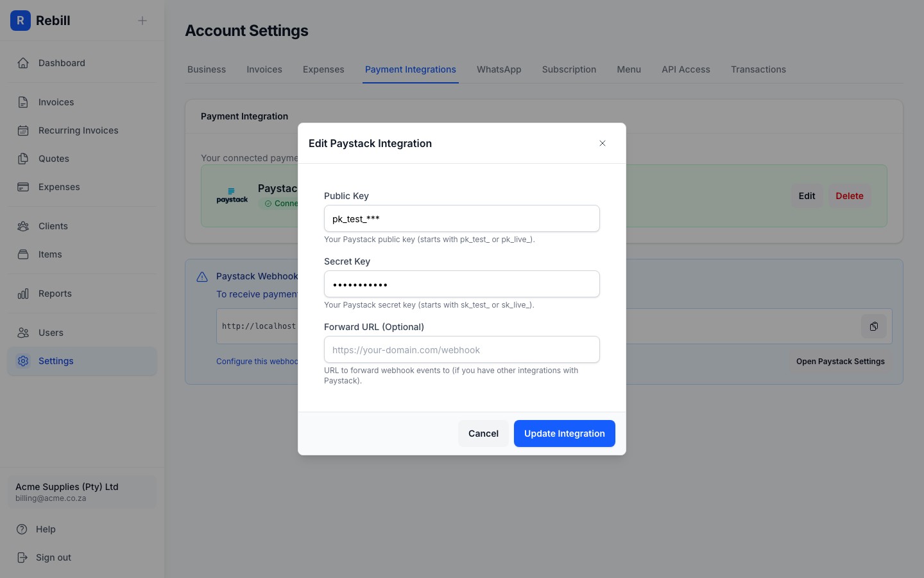Select the Clients icon
The width and height of the screenshot is (924, 578).
click(x=23, y=226)
